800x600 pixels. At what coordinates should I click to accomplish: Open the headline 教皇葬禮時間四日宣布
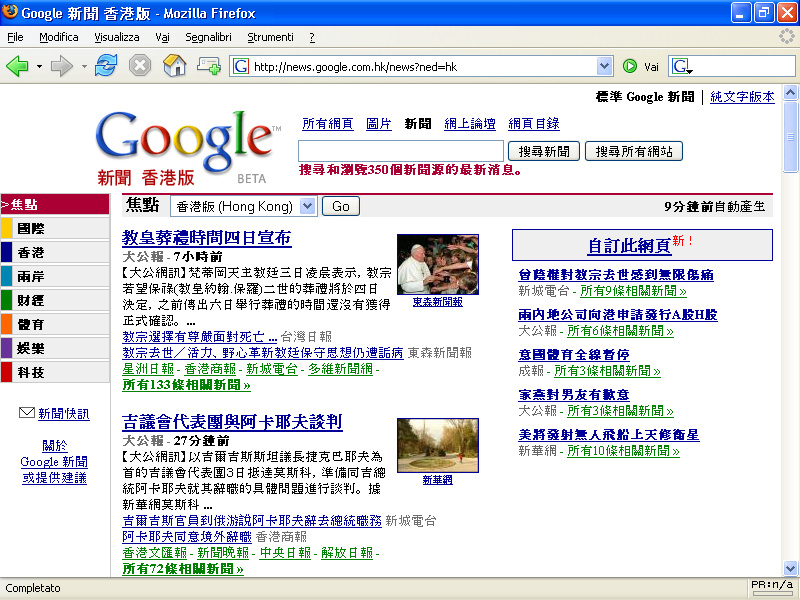[207, 238]
